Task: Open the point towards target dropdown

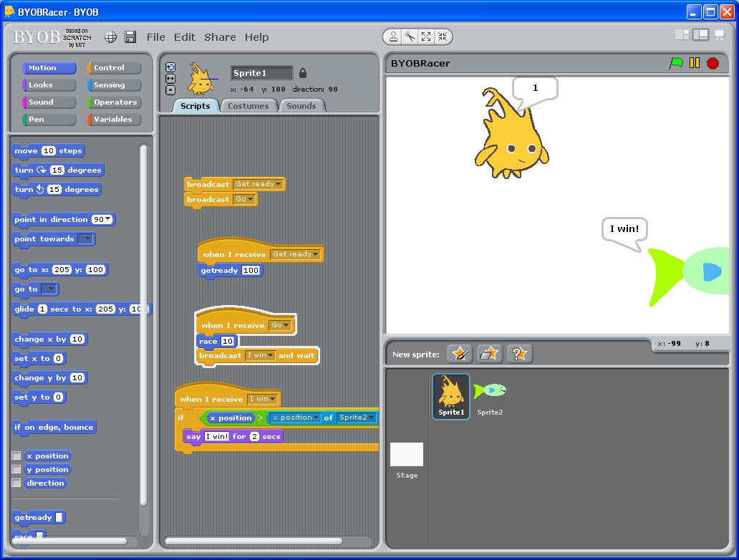Action: click(x=86, y=239)
